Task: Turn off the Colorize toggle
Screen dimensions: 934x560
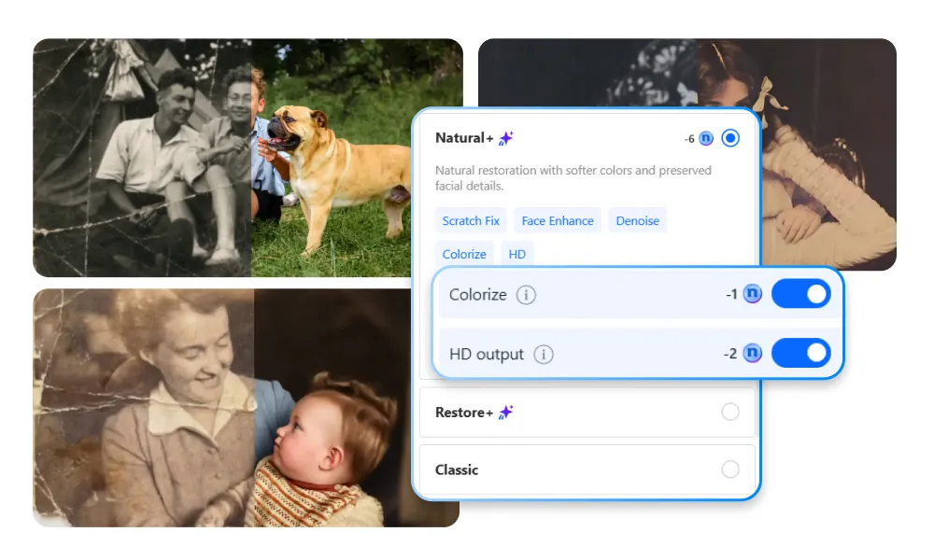Action: pyautogui.click(x=801, y=294)
